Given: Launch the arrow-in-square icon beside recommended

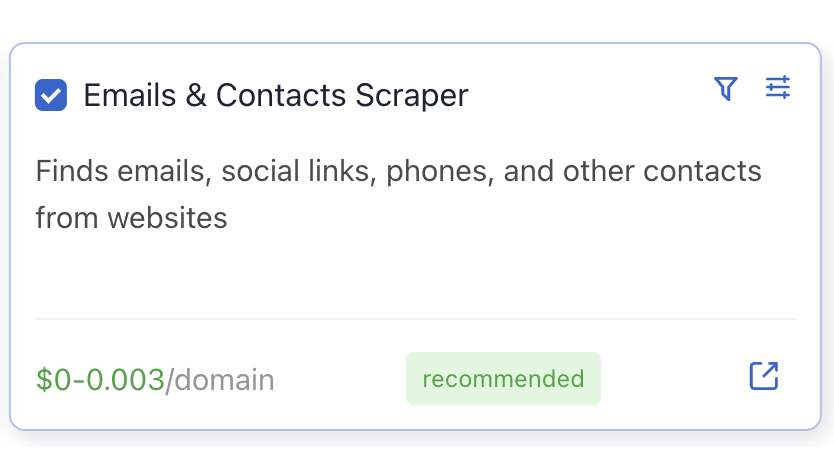Looking at the screenshot, I should [764, 376].
